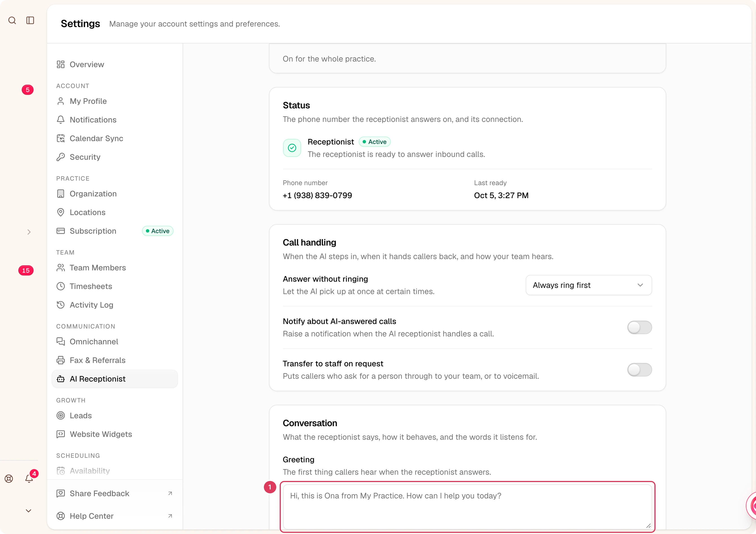Image resolution: width=756 pixels, height=534 pixels.
Task: Click the Last ready Oct 5, 3:27 PM value
Action: [x=501, y=196]
